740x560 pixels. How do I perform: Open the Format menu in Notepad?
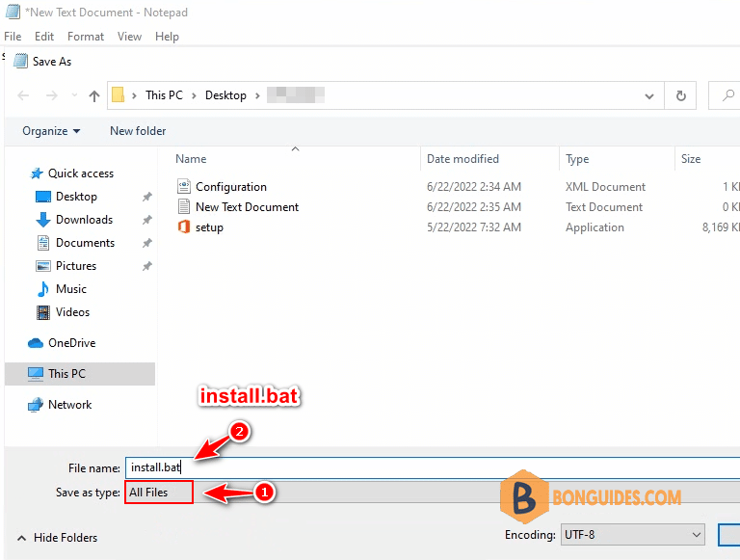(x=86, y=37)
